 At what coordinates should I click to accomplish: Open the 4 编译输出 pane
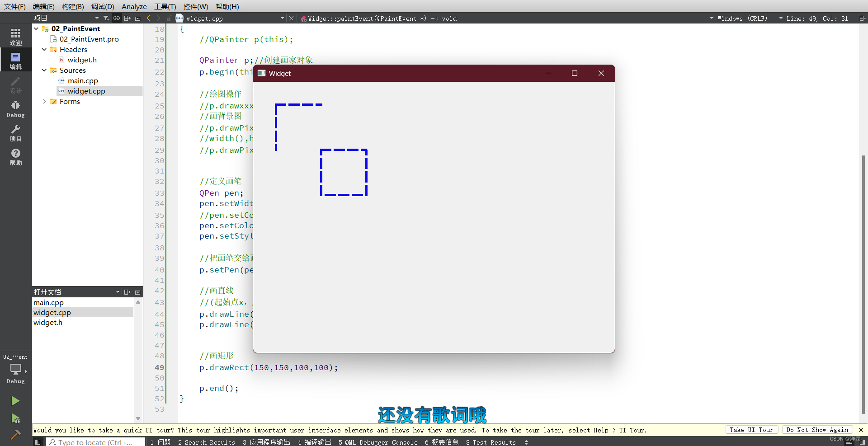pyautogui.click(x=314, y=442)
